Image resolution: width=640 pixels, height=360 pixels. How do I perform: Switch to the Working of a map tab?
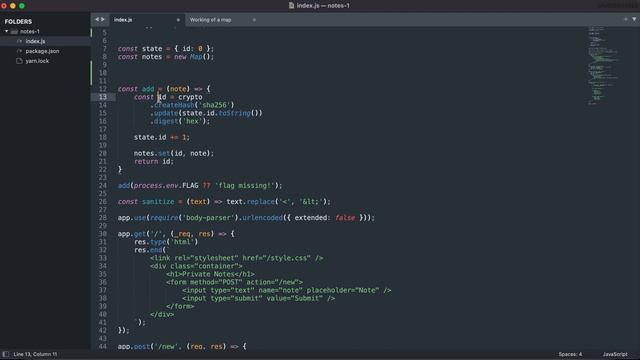click(210, 20)
